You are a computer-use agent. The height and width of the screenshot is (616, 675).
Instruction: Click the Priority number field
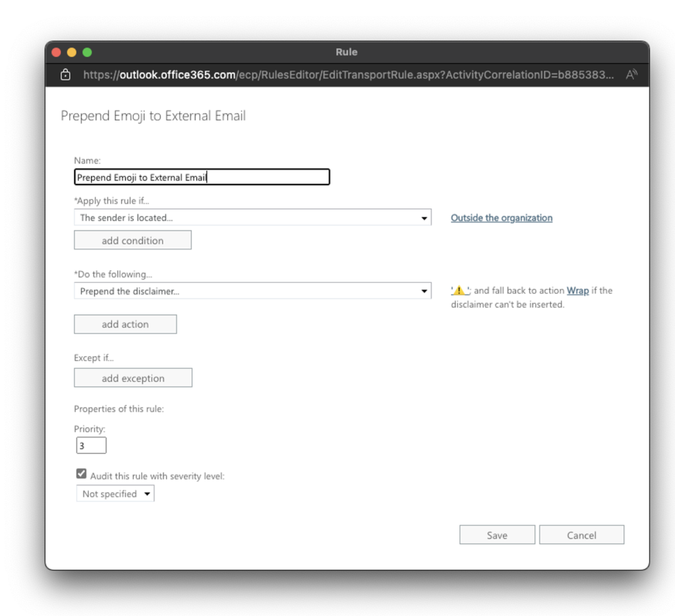tap(91, 445)
